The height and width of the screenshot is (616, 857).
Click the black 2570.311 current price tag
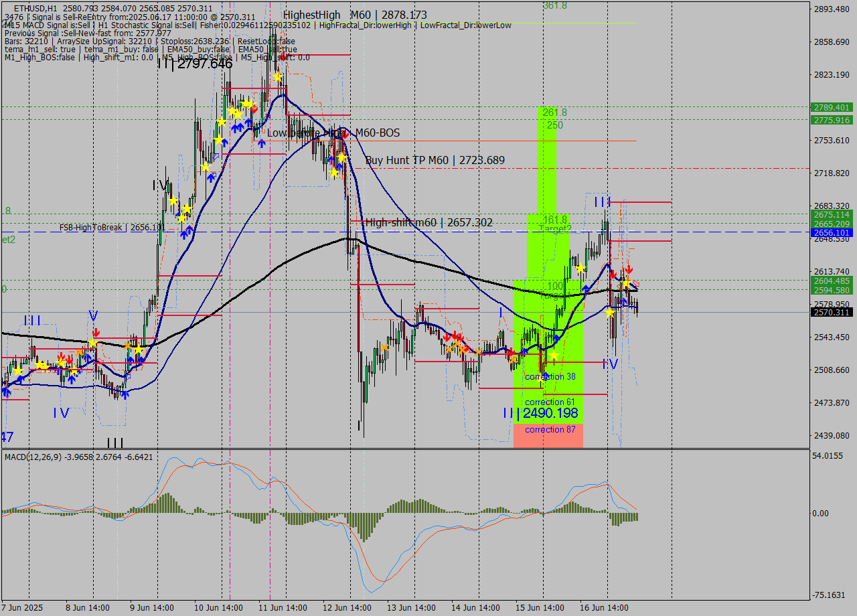click(x=831, y=313)
